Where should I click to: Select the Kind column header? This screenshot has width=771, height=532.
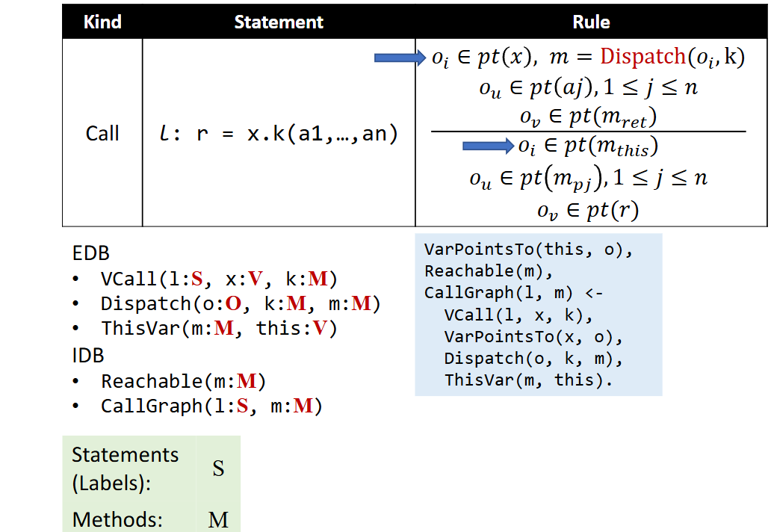coord(102,22)
